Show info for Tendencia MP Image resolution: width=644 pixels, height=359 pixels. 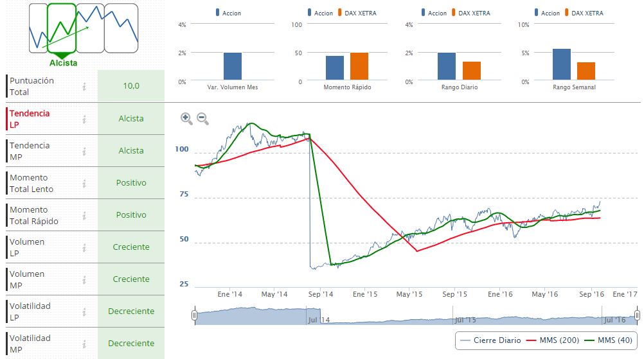point(84,151)
